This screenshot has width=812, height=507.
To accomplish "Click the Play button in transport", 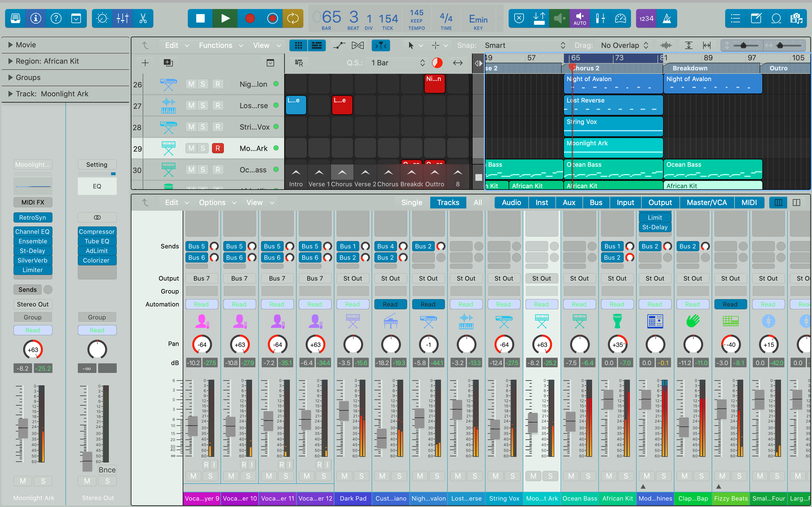I will [225, 18].
